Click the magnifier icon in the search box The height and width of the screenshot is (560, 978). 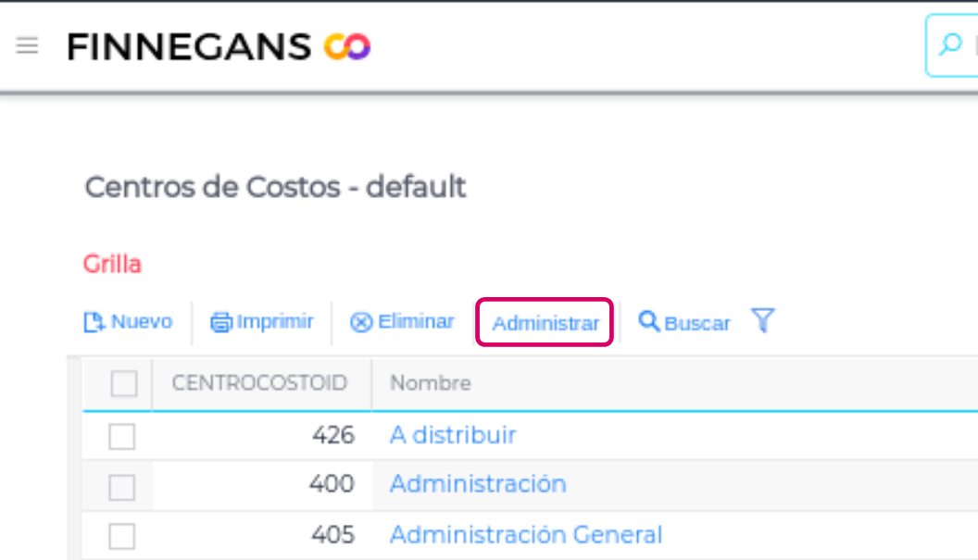950,45
